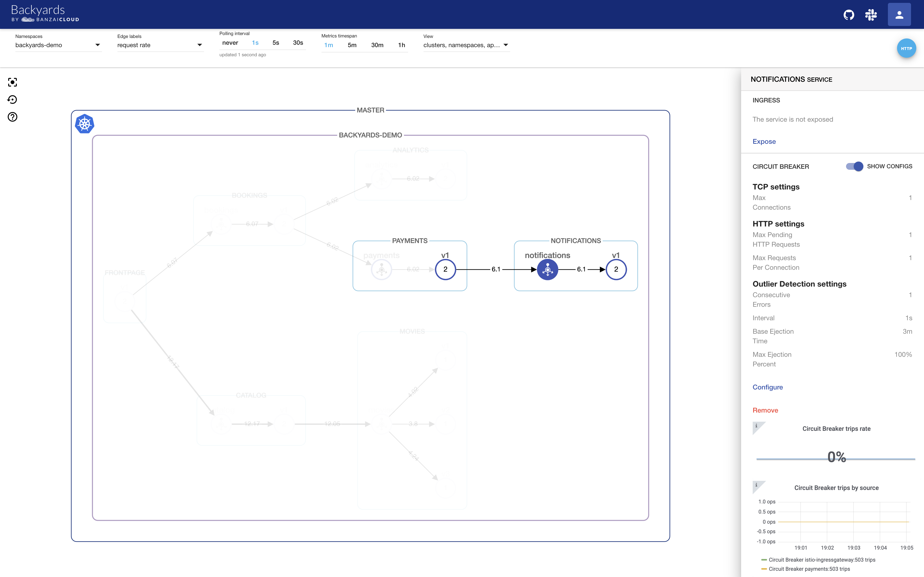Select the 1h metrics timespan
Viewport: 924px width, 577px height.
(x=401, y=45)
